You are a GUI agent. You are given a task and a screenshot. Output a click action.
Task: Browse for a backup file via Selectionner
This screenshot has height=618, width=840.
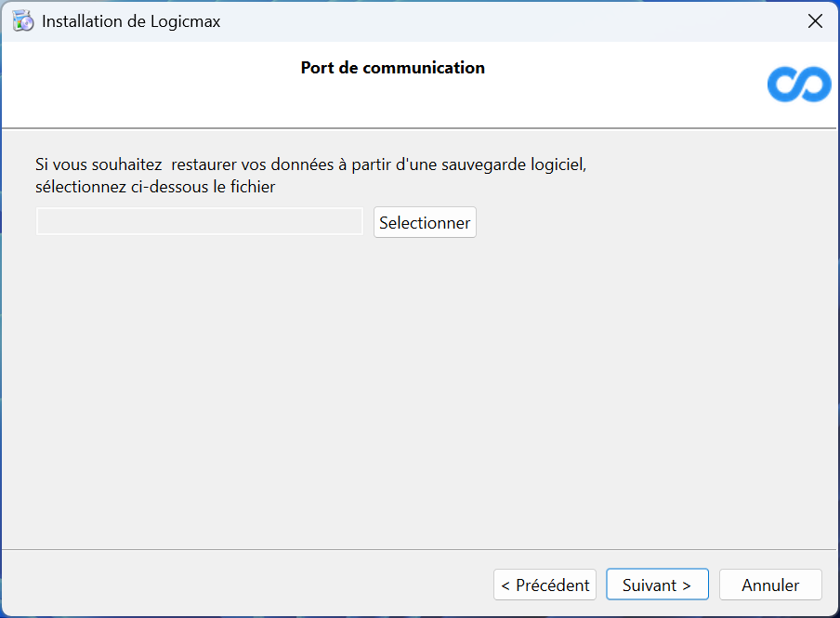click(x=425, y=223)
